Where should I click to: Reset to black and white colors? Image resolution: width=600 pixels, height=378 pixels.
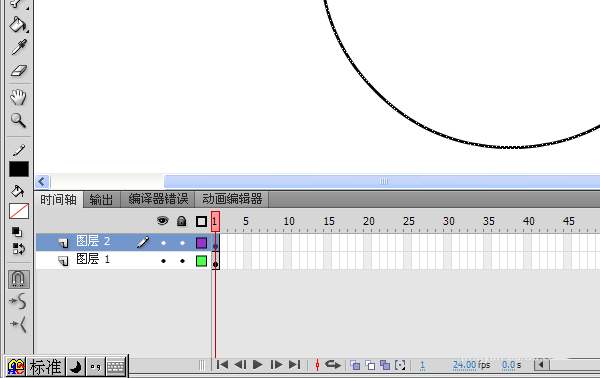[x=17, y=232]
